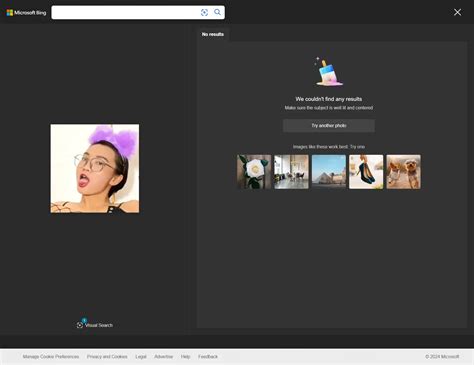Viewport: 474px width, 365px height.
Task: Try the Louvre pyramid sample image
Action: [329, 172]
